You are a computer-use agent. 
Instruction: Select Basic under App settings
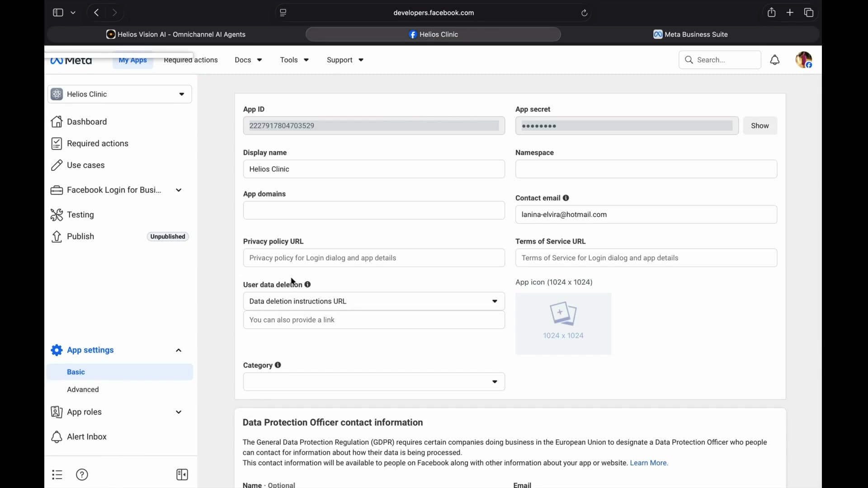[x=120, y=372]
